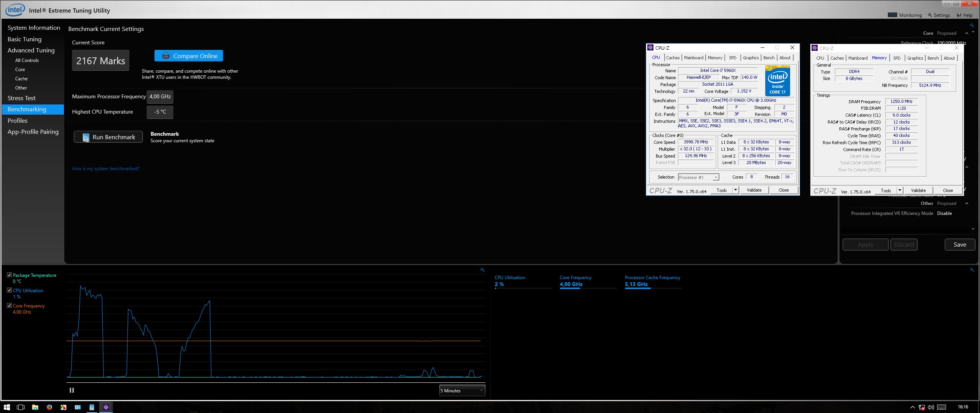Click the Intel Inside Core i7 logo in CPU-Z
Image resolution: width=980 pixels, height=413 pixels.
(x=777, y=81)
